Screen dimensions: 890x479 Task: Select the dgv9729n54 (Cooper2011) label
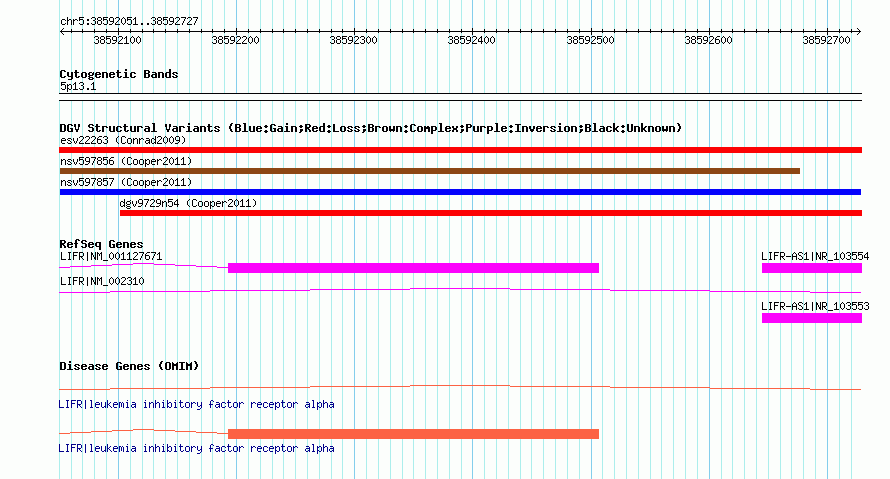(188, 203)
